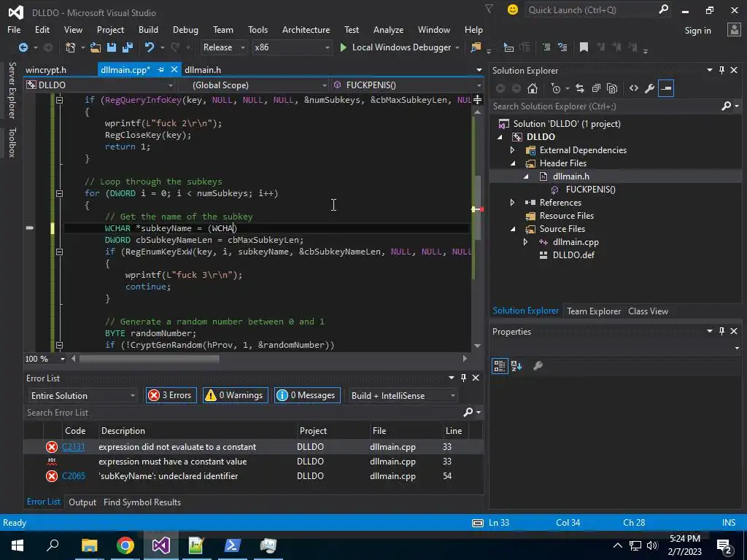Toggle the 0 Warnings filter
Viewport: 747px width, 560px height.
[236, 395]
